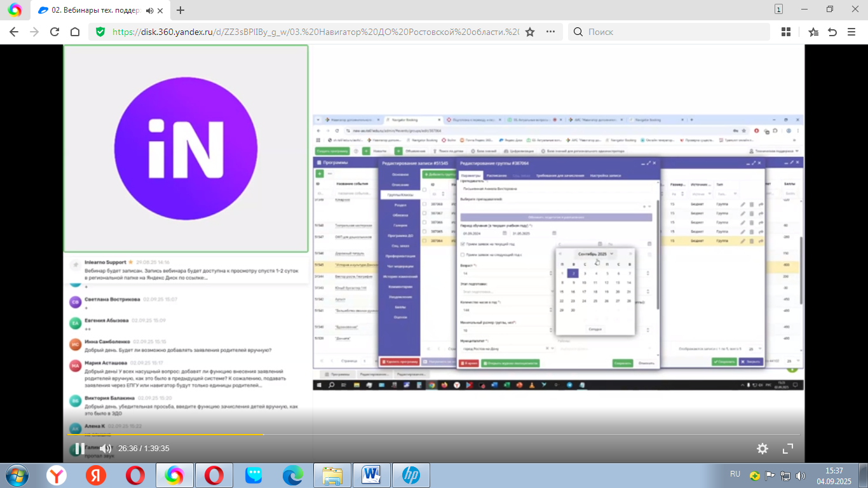Toggle the 'Прием заявок на текущий год' checkbox

(x=462, y=243)
